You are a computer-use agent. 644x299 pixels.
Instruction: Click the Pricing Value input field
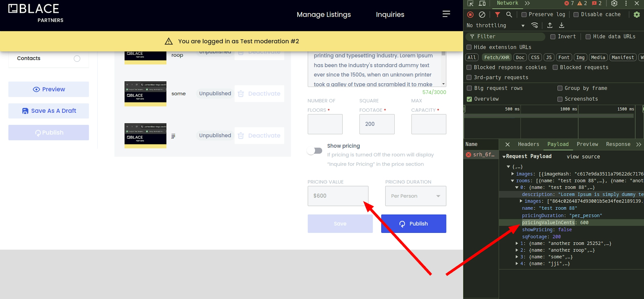(x=338, y=196)
